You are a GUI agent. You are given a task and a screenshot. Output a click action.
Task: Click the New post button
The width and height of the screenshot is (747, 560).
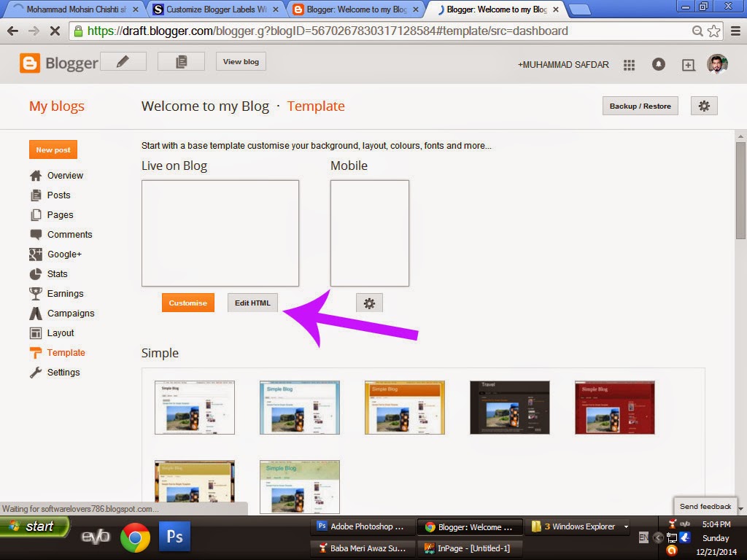[x=53, y=149]
